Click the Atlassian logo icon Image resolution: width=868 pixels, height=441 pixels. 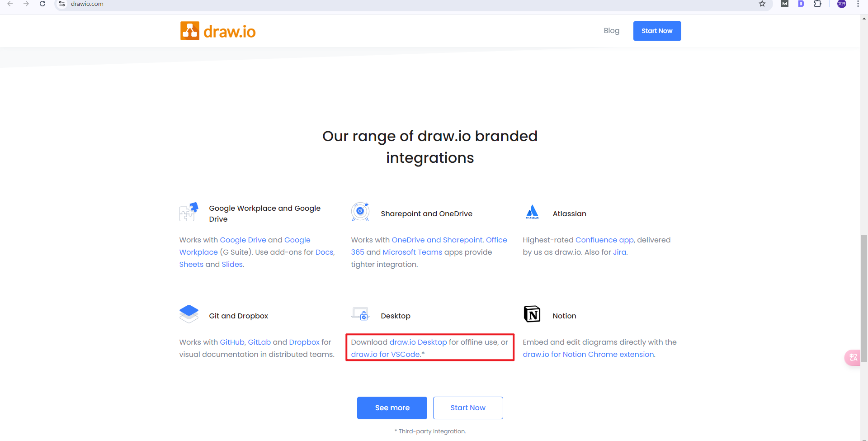532,212
